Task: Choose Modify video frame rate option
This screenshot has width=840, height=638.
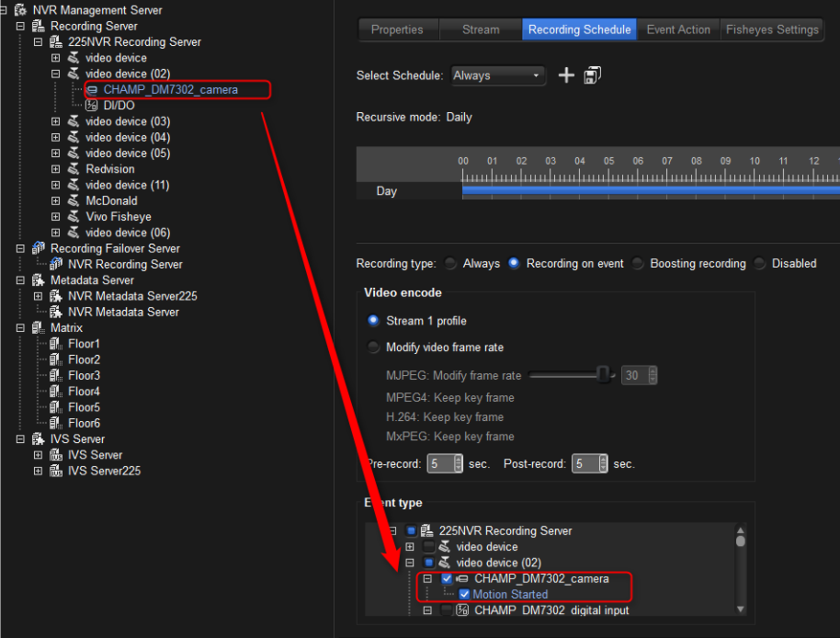Action: click(373, 347)
